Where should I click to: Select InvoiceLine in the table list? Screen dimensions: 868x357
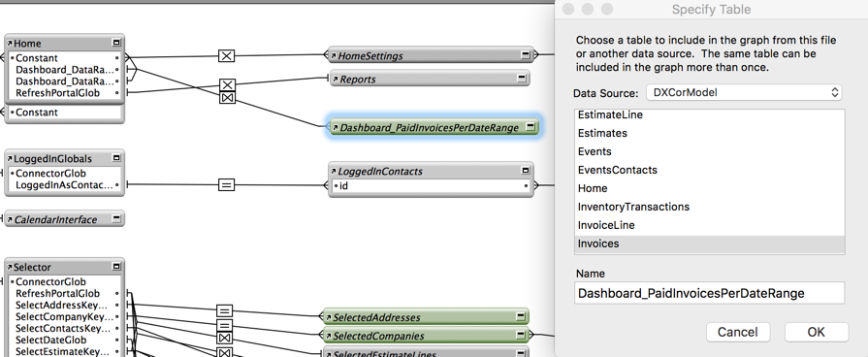[710, 225]
